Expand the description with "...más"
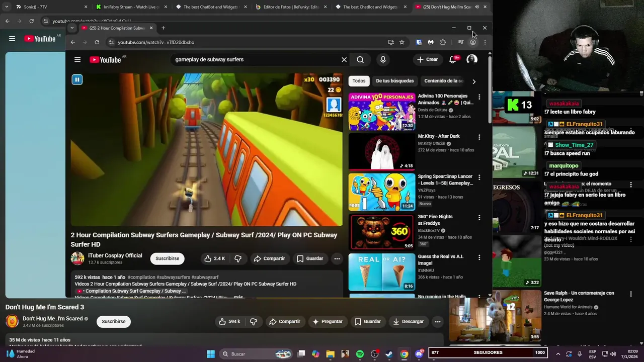The height and width of the screenshot is (362, 644). coord(238,297)
